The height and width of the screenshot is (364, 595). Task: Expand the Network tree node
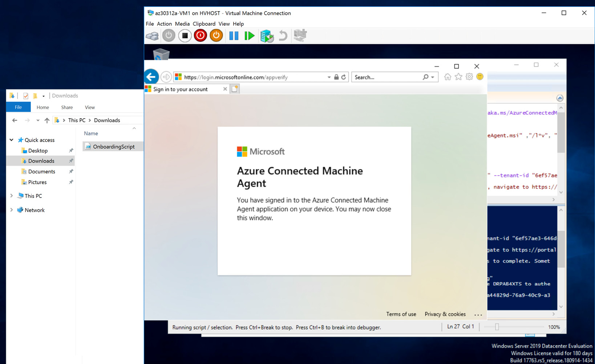point(11,210)
